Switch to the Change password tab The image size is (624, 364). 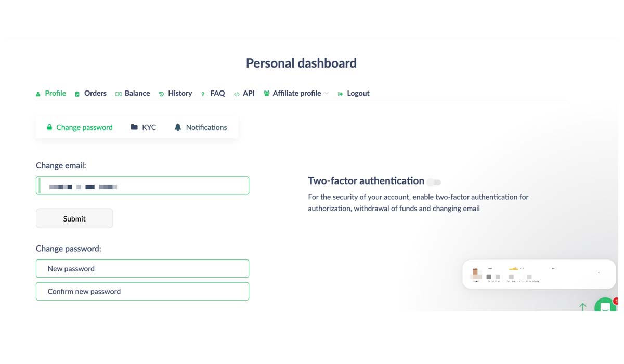(x=84, y=127)
